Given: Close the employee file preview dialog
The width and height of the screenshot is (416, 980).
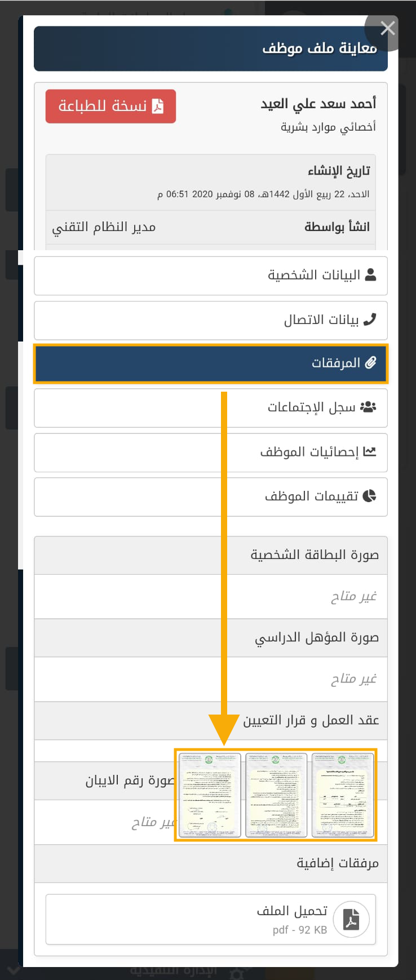Looking at the screenshot, I should 387,28.
